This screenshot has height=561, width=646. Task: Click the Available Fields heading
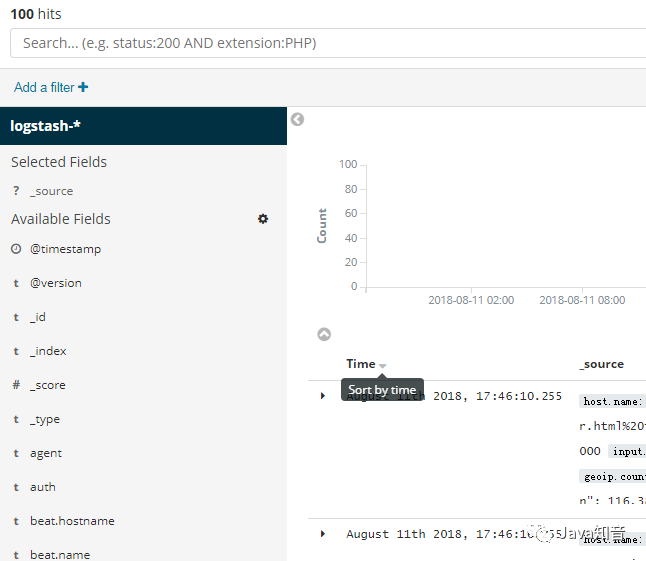61,219
